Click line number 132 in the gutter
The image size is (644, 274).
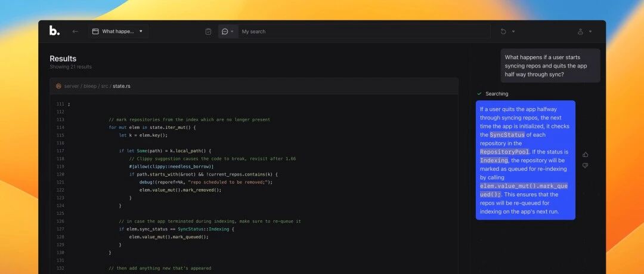pyautogui.click(x=60, y=268)
